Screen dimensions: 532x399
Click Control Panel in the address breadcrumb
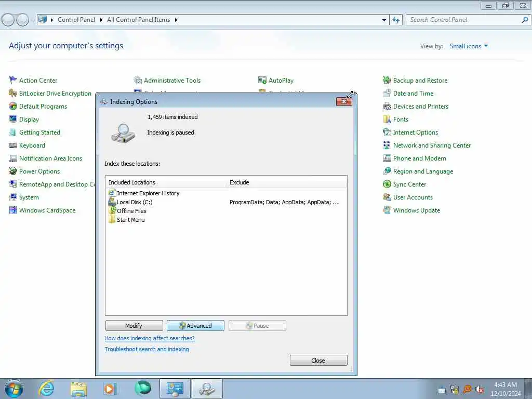pyautogui.click(x=76, y=20)
